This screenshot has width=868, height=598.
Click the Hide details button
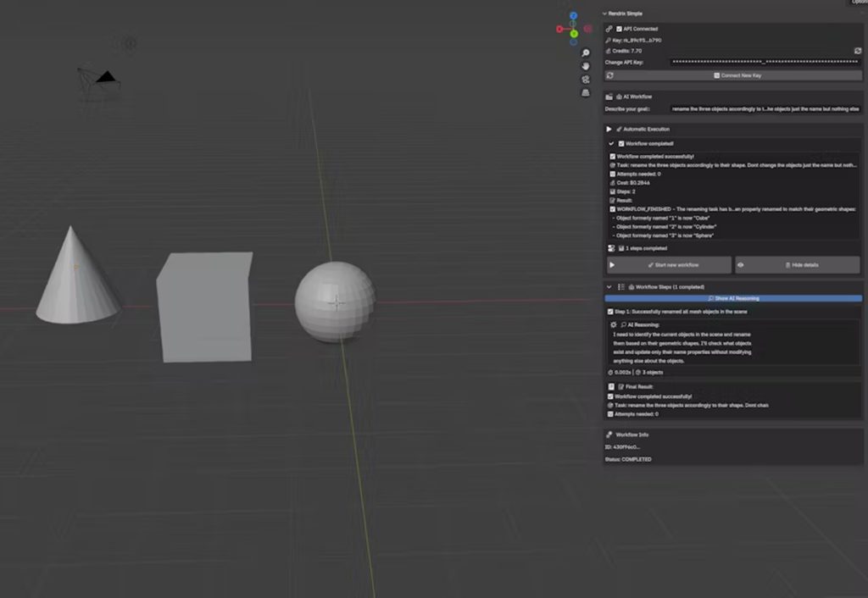[x=798, y=265]
